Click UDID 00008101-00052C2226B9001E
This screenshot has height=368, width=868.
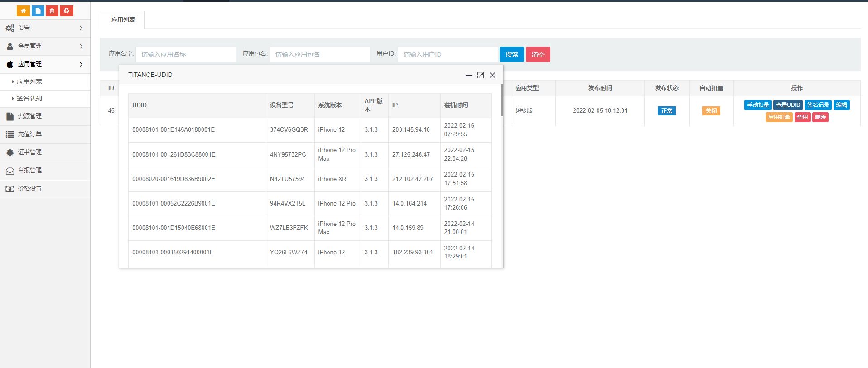click(x=174, y=204)
